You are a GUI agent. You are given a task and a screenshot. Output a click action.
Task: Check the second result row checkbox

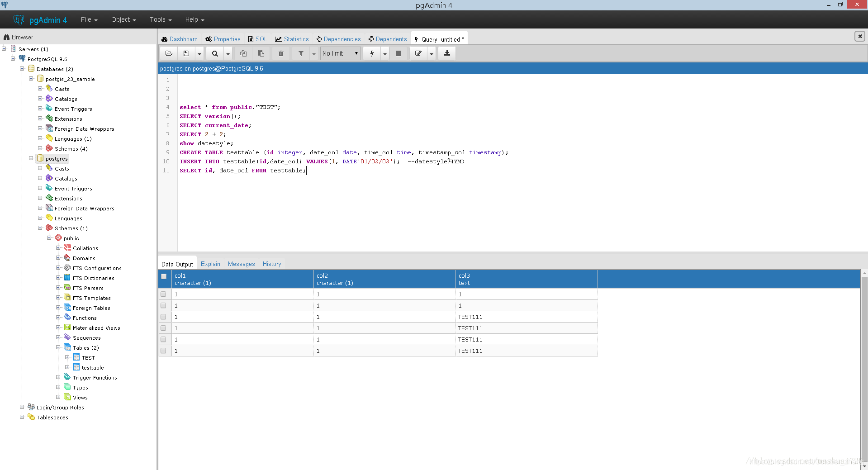tap(163, 305)
